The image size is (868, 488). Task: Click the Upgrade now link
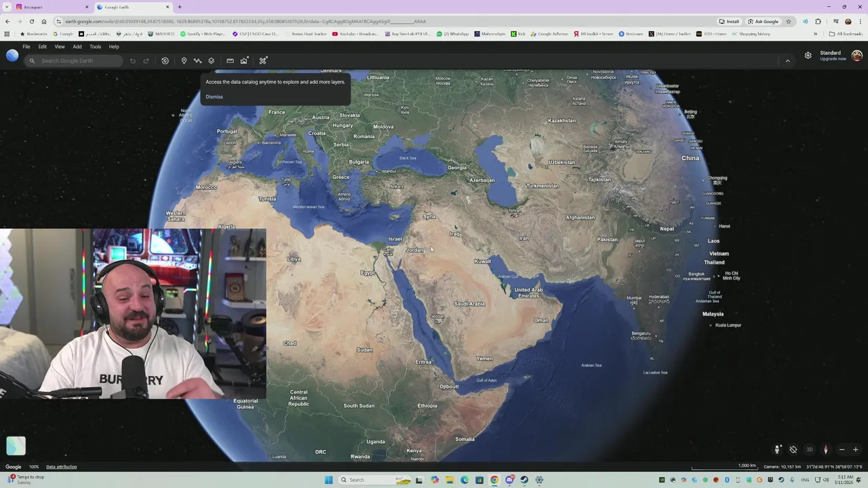click(833, 59)
